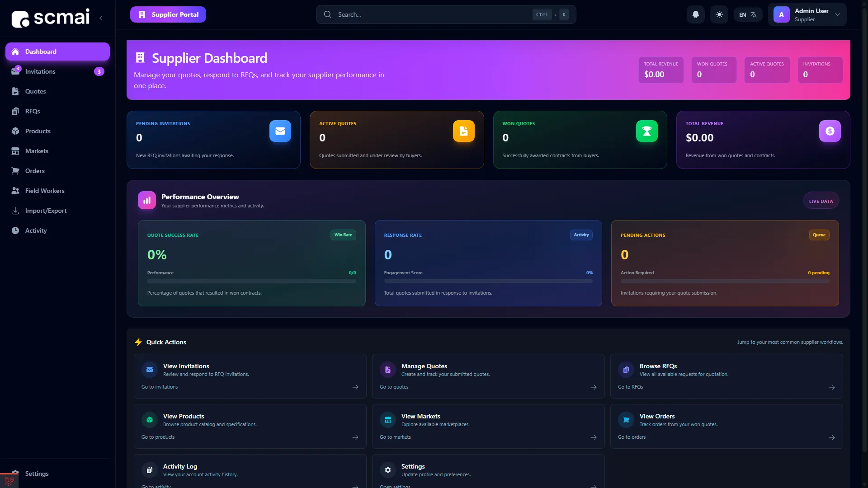Open the Activity Log quick action
This screenshot has height=488, width=868.
pyautogui.click(x=250, y=471)
